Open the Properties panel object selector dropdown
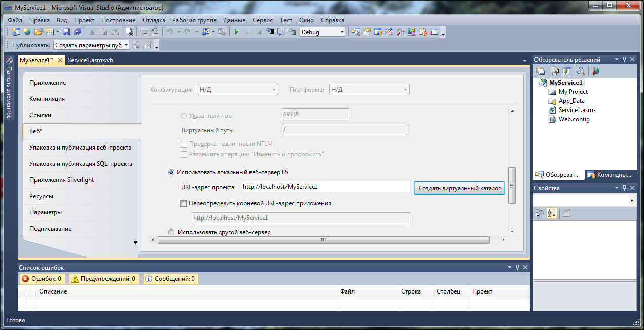This screenshot has width=644, height=330. (632, 201)
